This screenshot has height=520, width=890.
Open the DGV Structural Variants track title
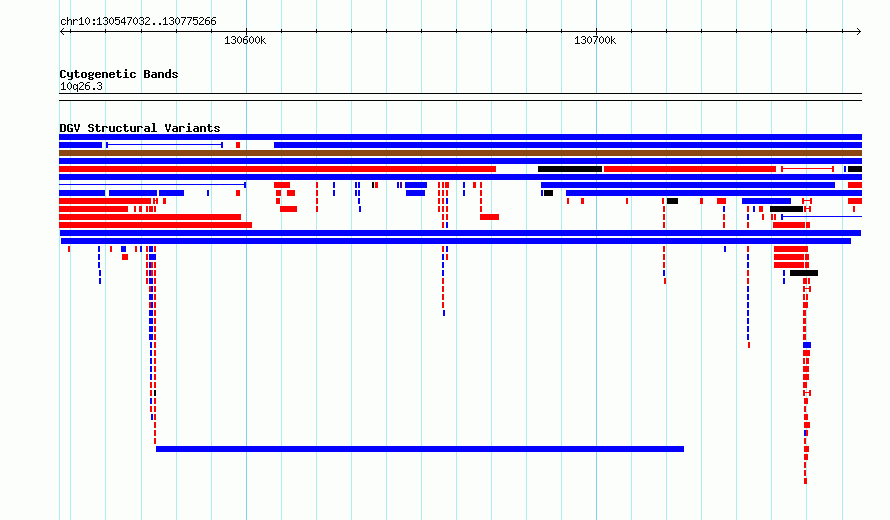tap(140, 128)
